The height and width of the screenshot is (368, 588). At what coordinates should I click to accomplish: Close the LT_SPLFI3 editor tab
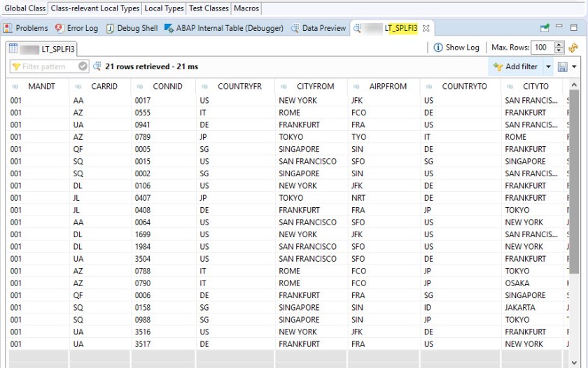[426, 28]
